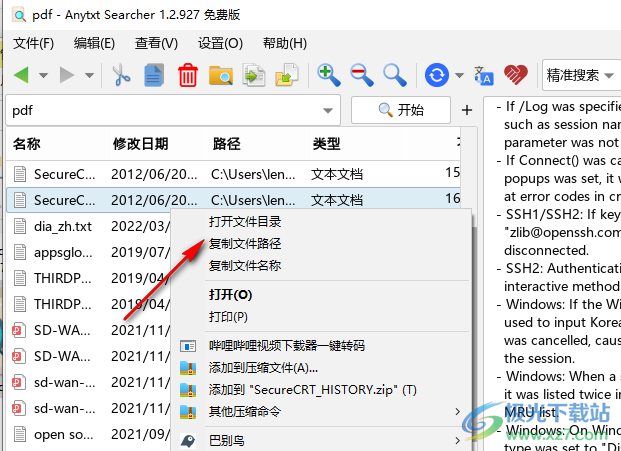
Task: Open the 文件(F) menu
Action: (x=34, y=43)
